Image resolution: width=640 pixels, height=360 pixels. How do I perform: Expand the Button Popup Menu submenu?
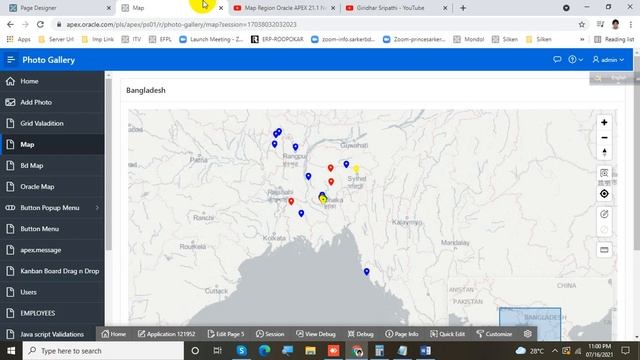97,208
